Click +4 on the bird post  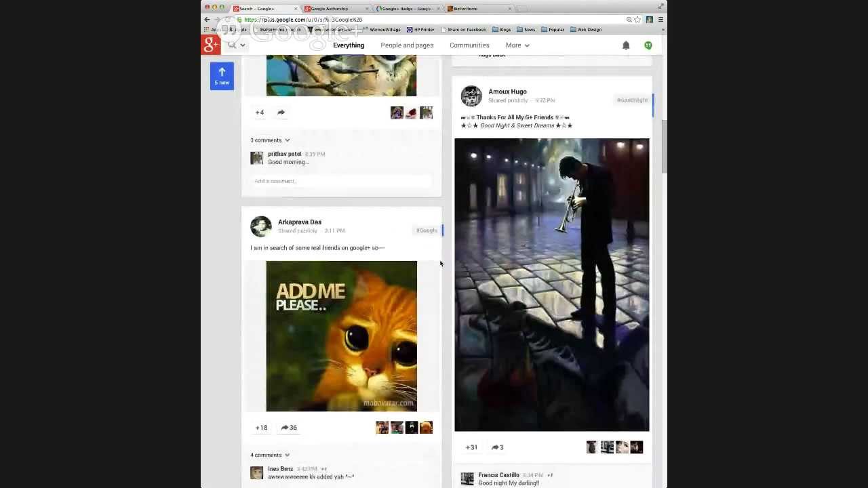pyautogui.click(x=260, y=113)
